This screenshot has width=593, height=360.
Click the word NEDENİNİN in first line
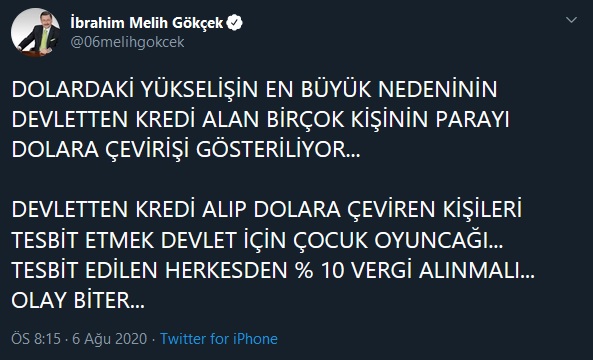438,89
